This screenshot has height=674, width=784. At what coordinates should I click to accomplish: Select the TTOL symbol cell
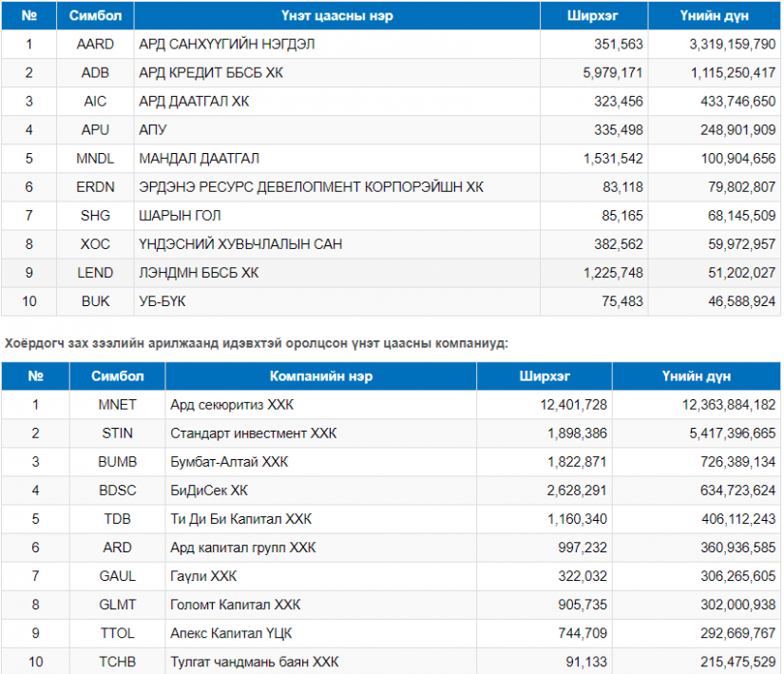pyautogui.click(x=118, y=632)
